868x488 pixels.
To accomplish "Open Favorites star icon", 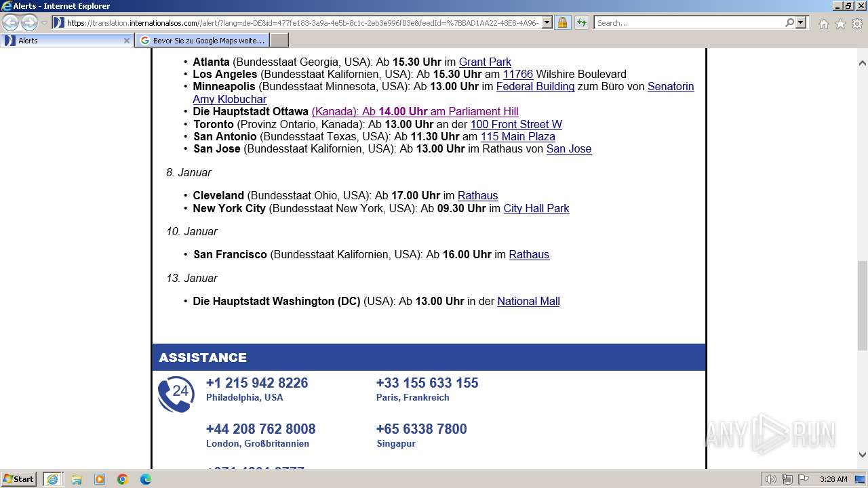I will (840, 24).
